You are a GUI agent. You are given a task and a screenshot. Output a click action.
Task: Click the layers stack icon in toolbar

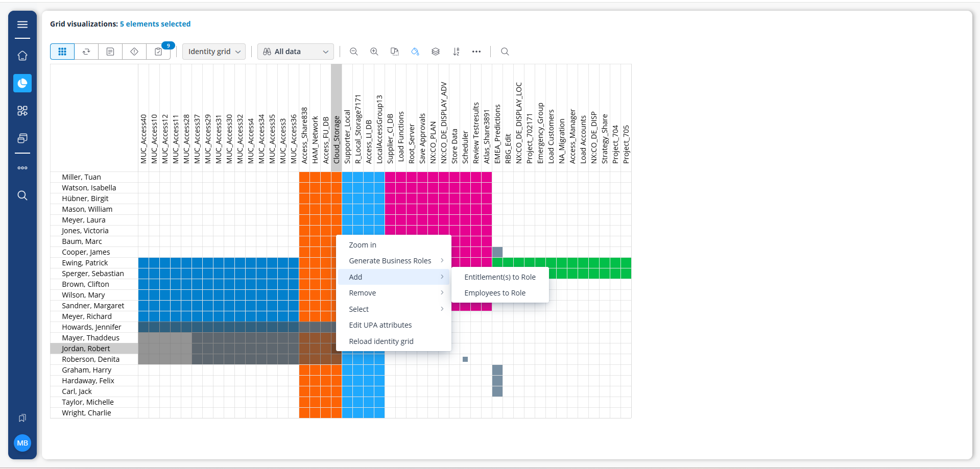[x=436, y=52]
